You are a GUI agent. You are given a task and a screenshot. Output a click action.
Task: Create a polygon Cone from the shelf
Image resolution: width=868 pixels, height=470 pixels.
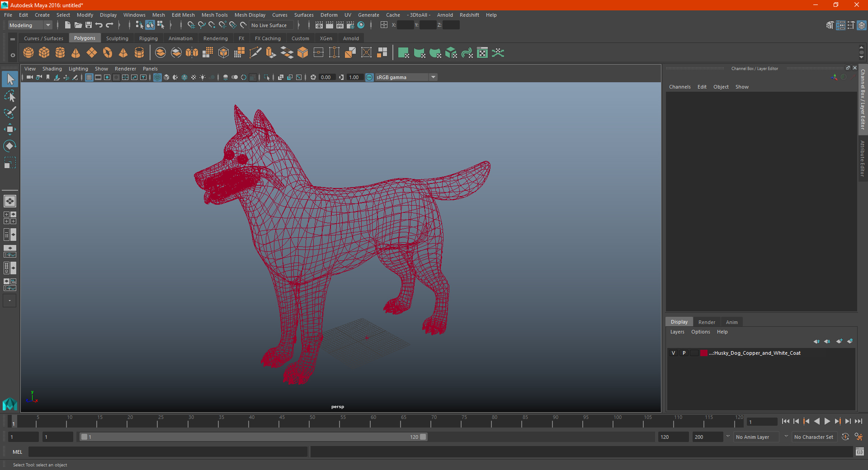click(x=76, y=53)
